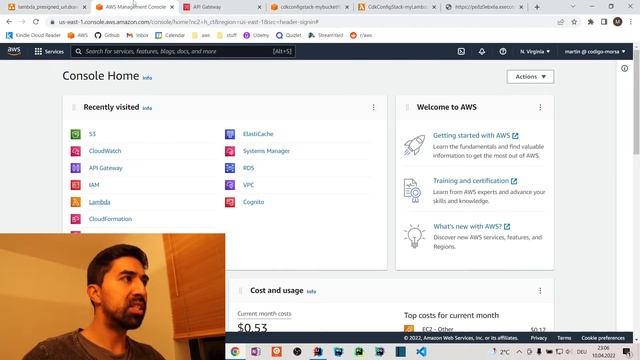Open the CloudWatch service icon
This screenshot has width=640, height=360.
tap(76, 151)
